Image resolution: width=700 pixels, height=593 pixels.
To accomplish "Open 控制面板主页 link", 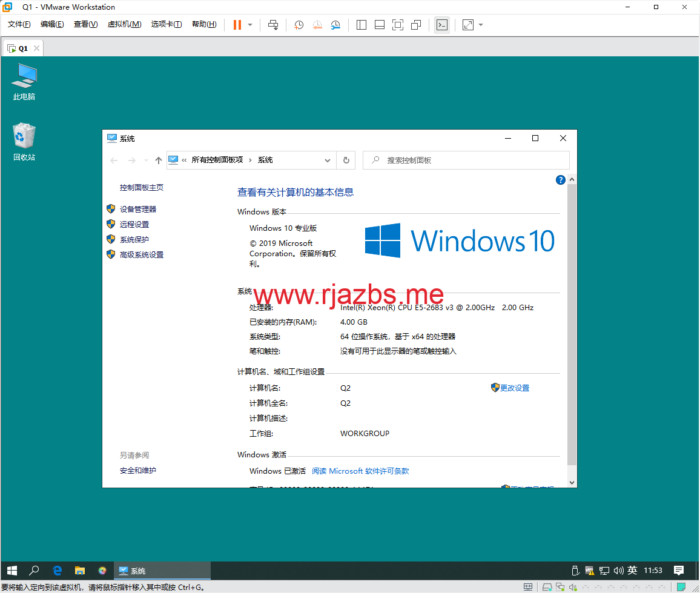I will tap(142, 188).
